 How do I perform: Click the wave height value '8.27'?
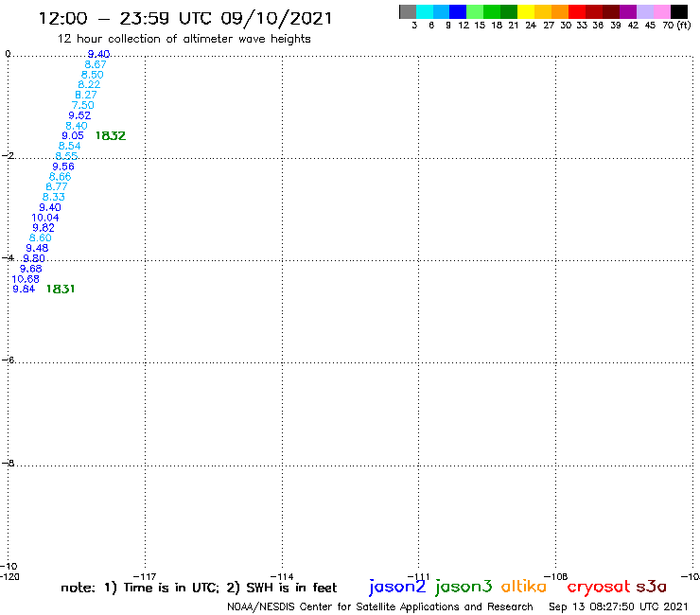click(x=86, y=95)
